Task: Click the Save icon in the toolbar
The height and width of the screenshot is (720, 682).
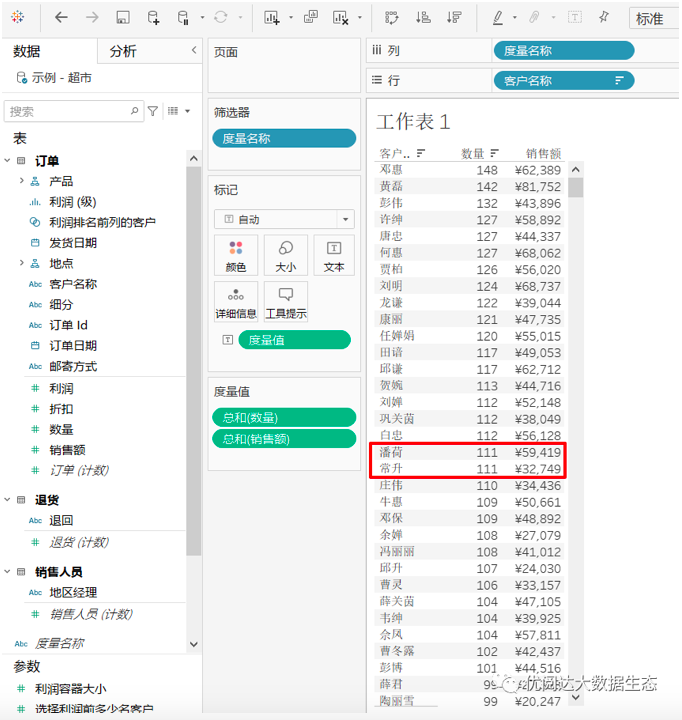Action: click(x=122, y=18)
